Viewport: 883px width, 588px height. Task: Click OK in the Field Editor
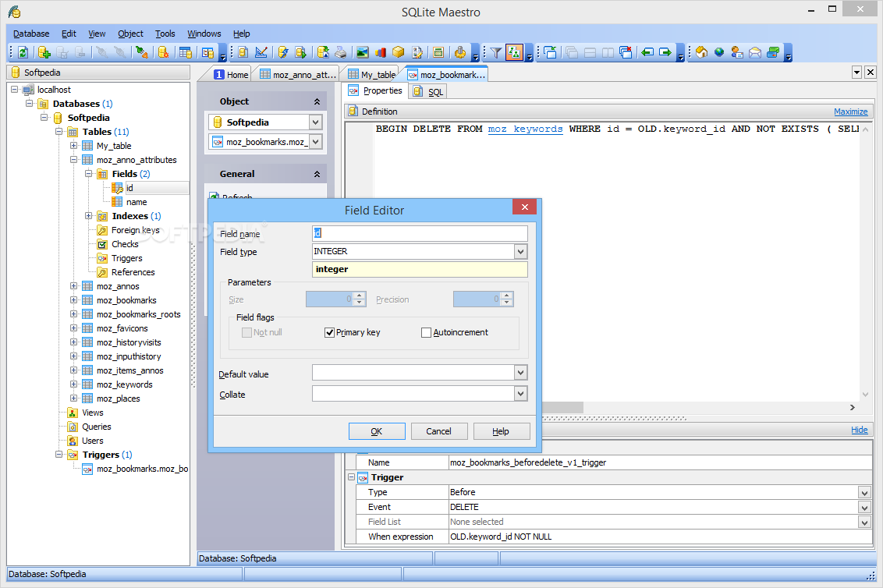click(x=377, y=431)
